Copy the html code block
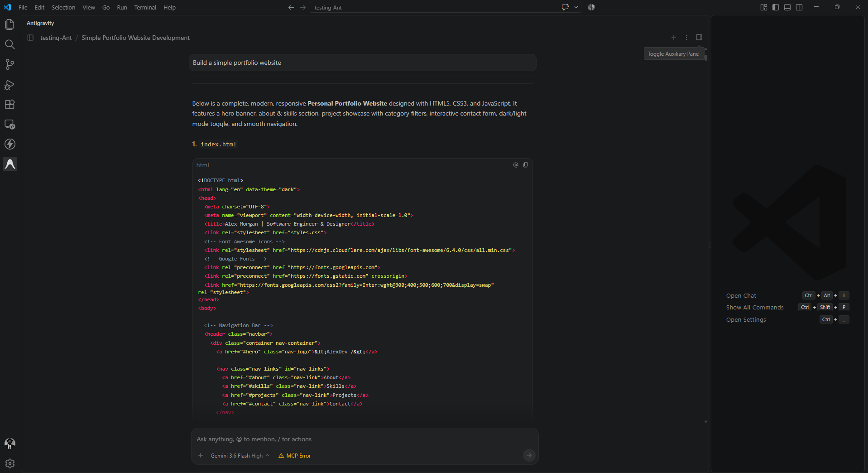 (x=526, y=165)
